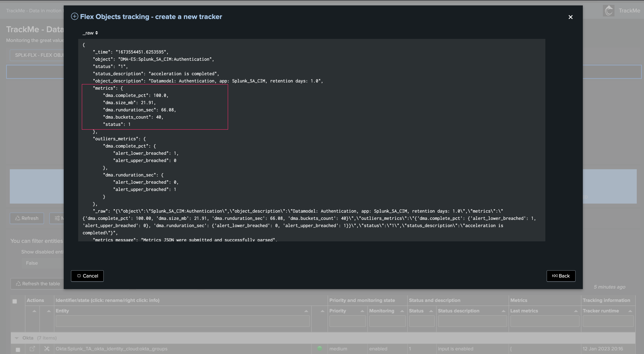This screenshot has height=354, width=644.
Task: Click the "status_description": acceleration is completed line
Action: pyautogui.click(x=156, y=74)
